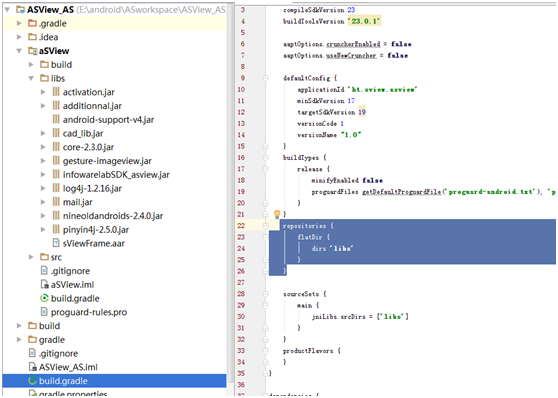
Task: Click the sViewFrame.aar file icon
Action: point(56,243)
